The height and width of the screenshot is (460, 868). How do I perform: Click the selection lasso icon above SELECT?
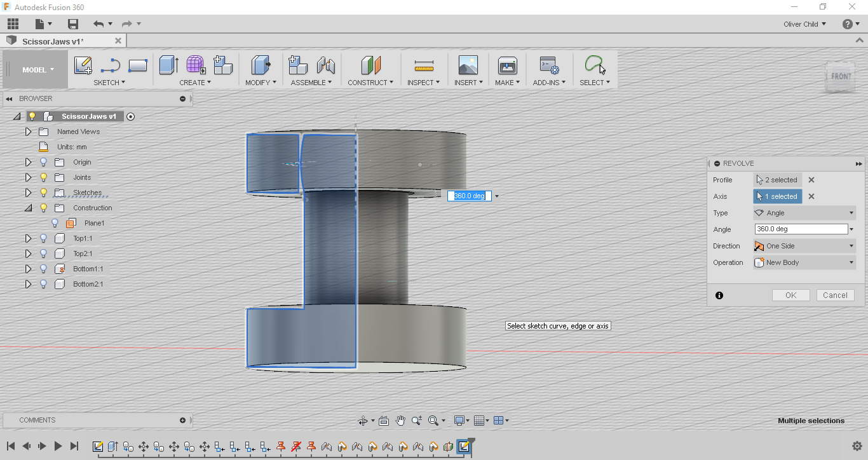coord(595,65)
